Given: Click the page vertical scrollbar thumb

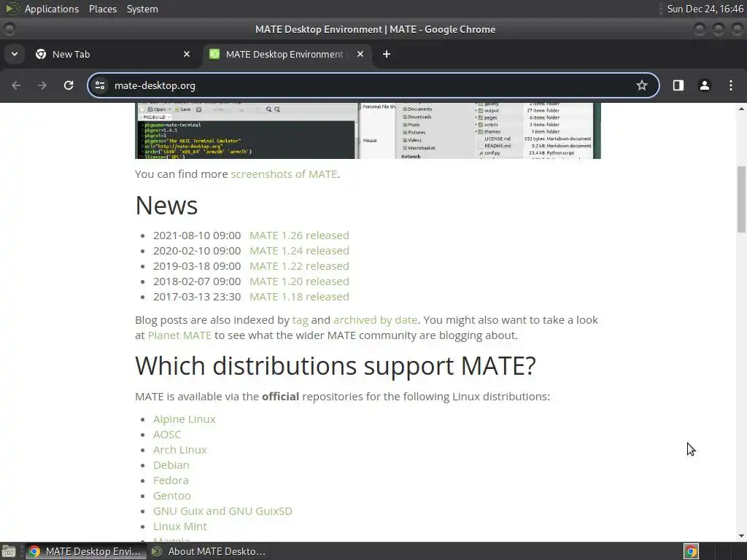Looking at the screenshot, I should [741, 199].
